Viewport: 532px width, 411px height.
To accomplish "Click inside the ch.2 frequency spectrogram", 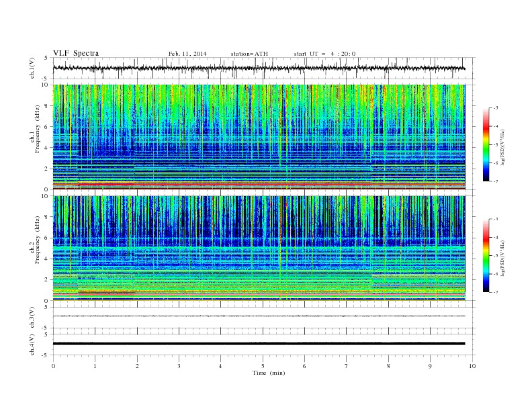I will 259,248.
